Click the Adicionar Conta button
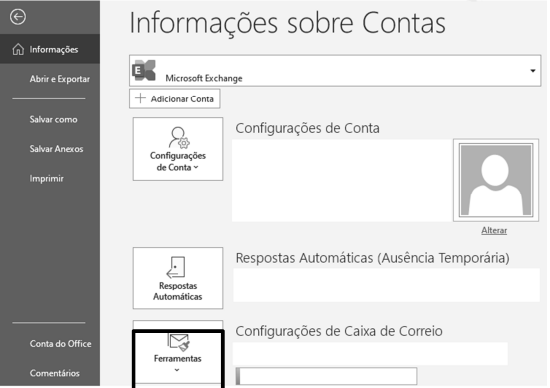The image size is (550, 388). tap(175, 99)
